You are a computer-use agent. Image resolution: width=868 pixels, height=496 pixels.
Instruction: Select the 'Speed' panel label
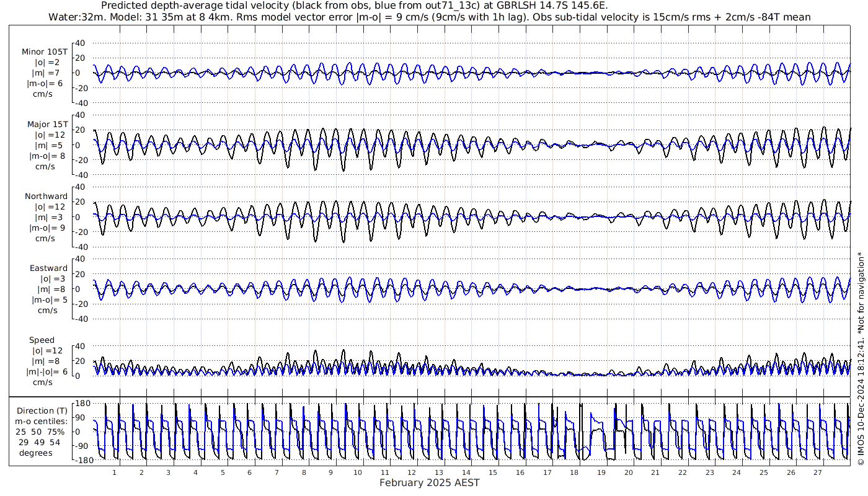(42, 340)
